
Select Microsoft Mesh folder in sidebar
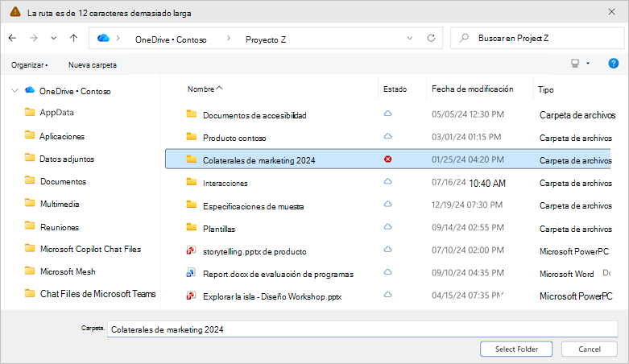click(68, 271)
